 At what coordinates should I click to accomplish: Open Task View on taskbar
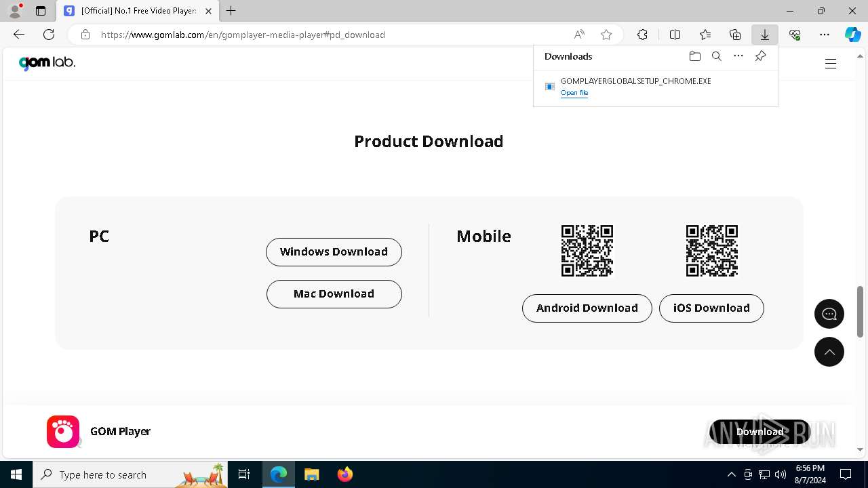244,474
